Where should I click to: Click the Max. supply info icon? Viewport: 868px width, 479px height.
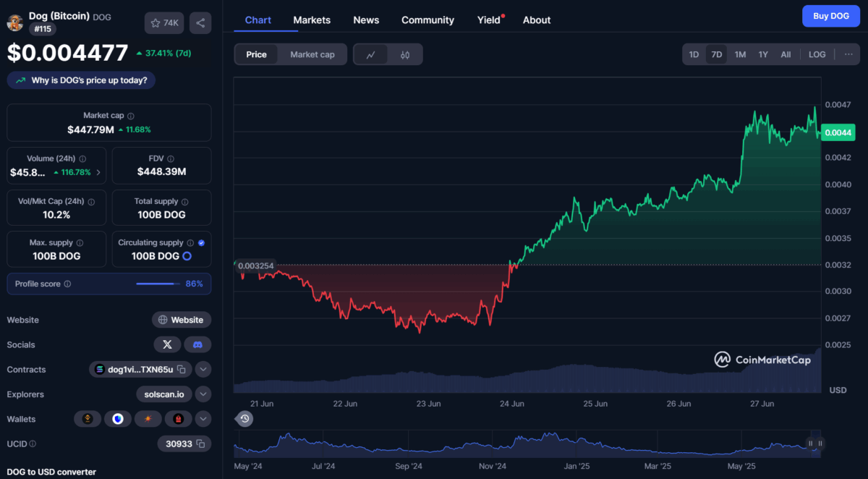click(x=80, y=243)
